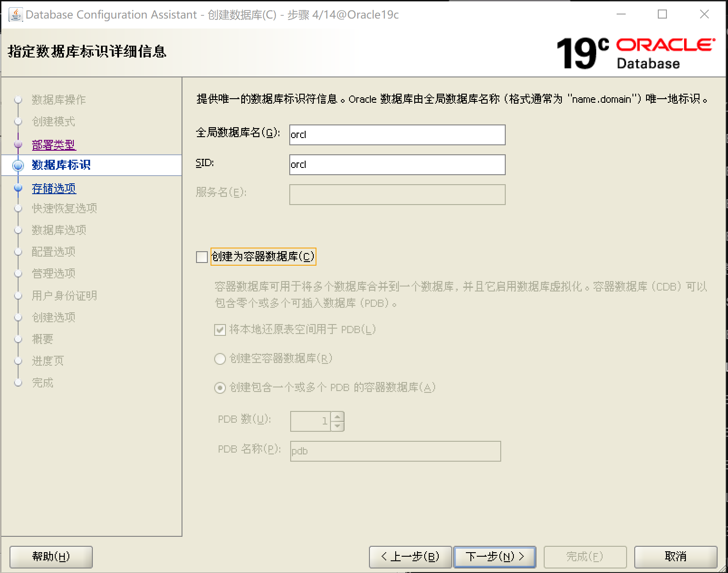
Task: Click the SID label
Action: [x=205, y=163]
